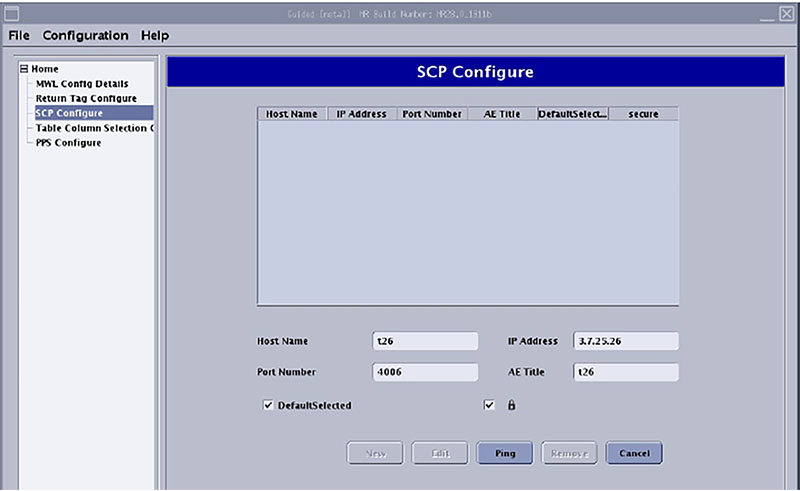
Task: Open the Configuration menu
Action: [x=85, y=35]
